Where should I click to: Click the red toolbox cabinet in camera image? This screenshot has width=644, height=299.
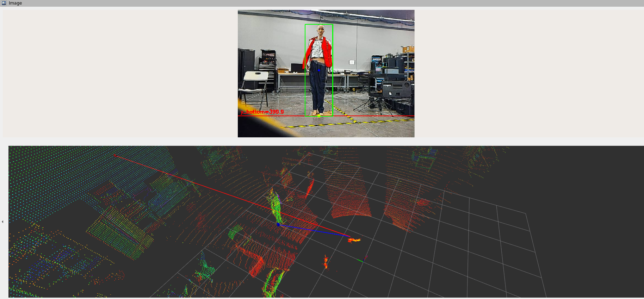pyautogui.click(x=267, y=60)
